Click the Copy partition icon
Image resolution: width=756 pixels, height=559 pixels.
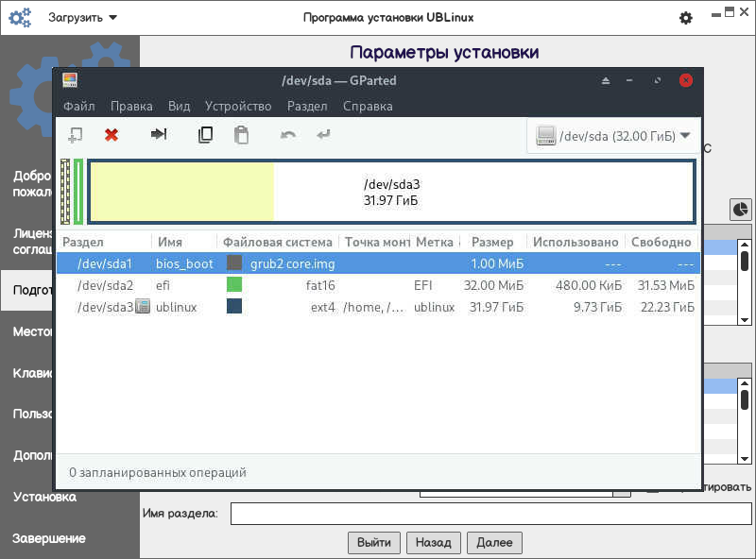(x=205, y=135)
